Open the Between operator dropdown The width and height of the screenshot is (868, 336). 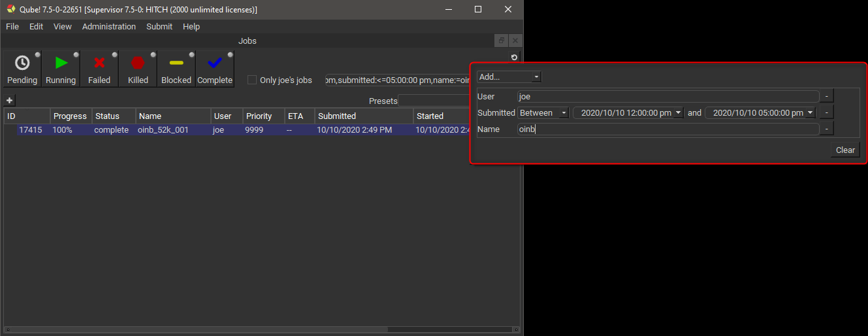(x=543, y=113)
